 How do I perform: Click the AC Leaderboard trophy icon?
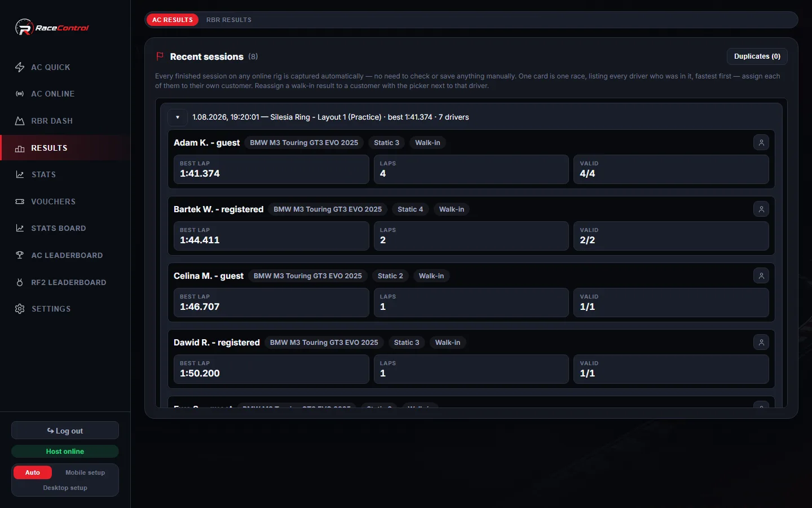[x=20, y=255]
